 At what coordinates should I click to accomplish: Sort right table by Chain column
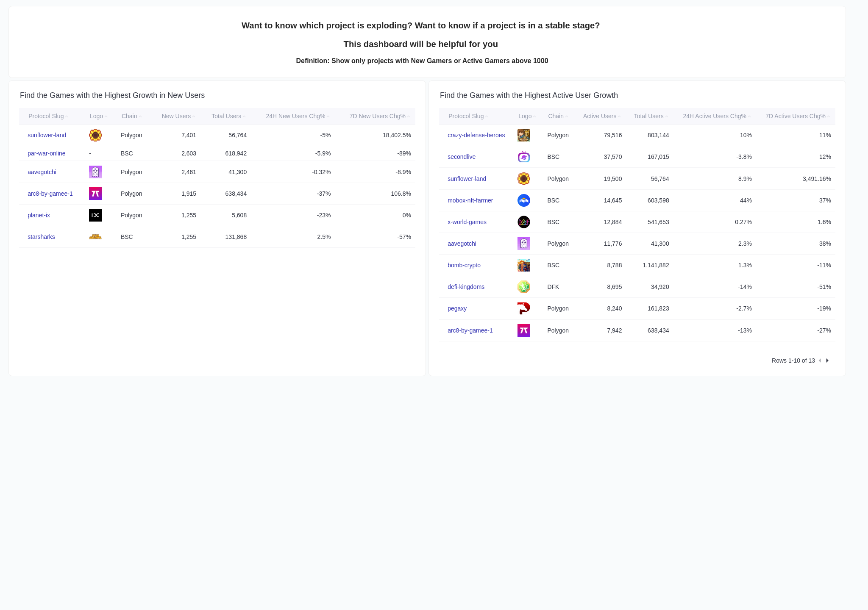coord(557,116)
